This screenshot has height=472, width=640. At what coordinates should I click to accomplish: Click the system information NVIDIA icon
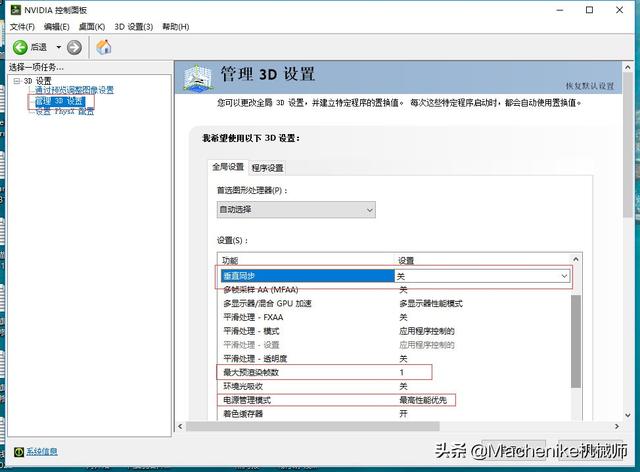click(x=19, y=452)
